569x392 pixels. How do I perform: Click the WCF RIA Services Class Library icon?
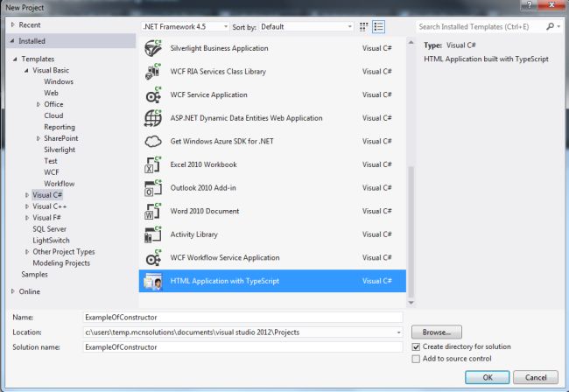153,72
